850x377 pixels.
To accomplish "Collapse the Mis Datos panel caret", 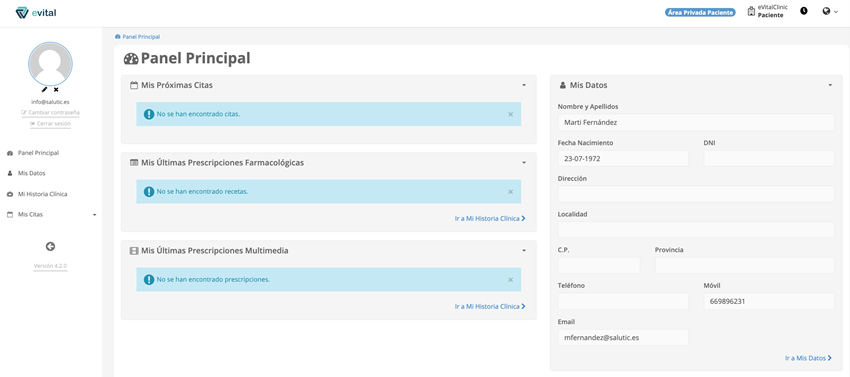I will pos(830,86).
